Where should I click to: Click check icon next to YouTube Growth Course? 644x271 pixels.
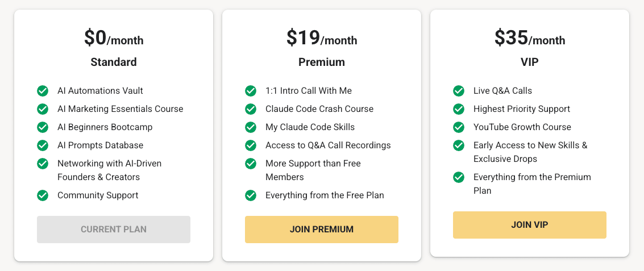tap(459, 127)
